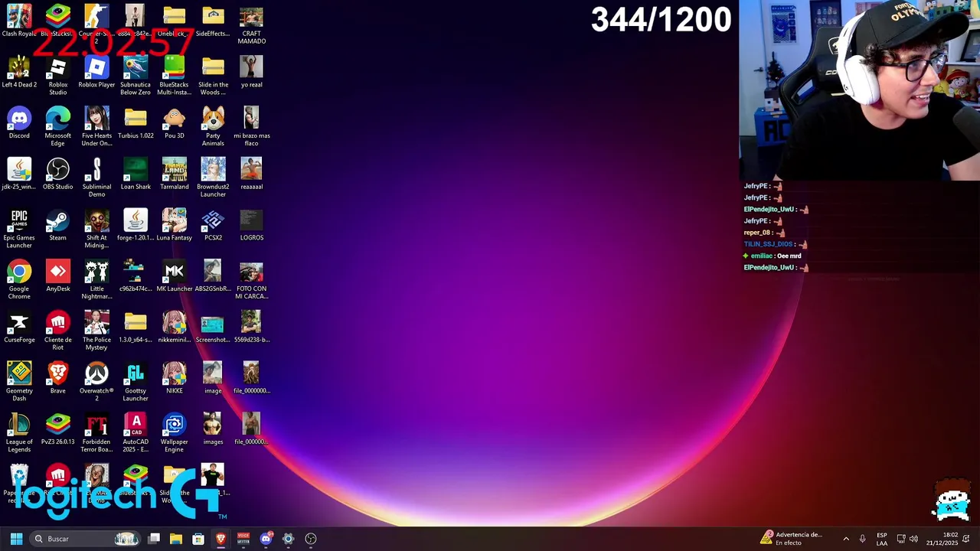
Task: Select 'FOTO CON MI CARCA...' image file
Action: 251,280
